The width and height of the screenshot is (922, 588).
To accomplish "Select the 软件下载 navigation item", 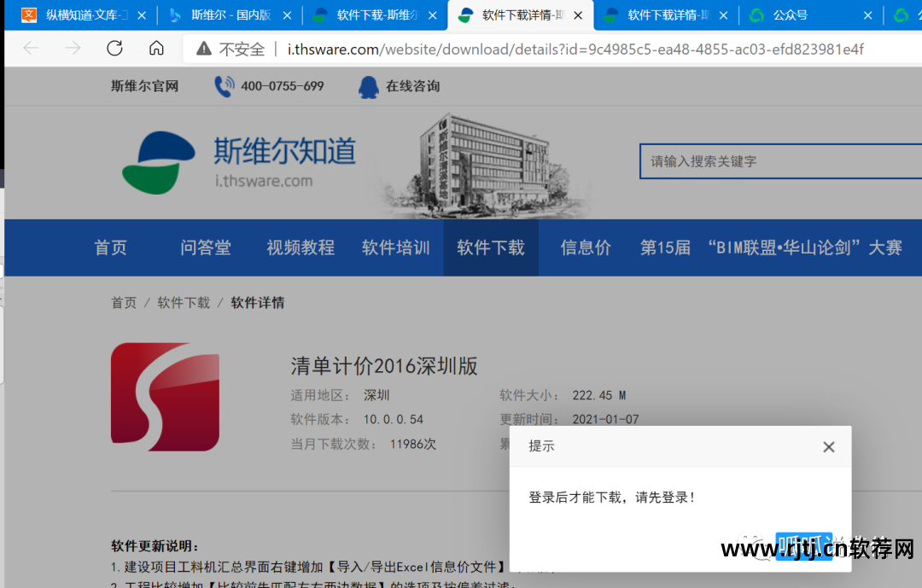I will (491, 247).
